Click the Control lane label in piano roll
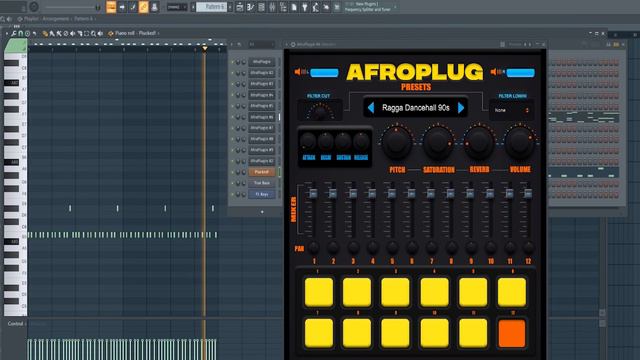The image size is (640, 360). coord(16,324)
